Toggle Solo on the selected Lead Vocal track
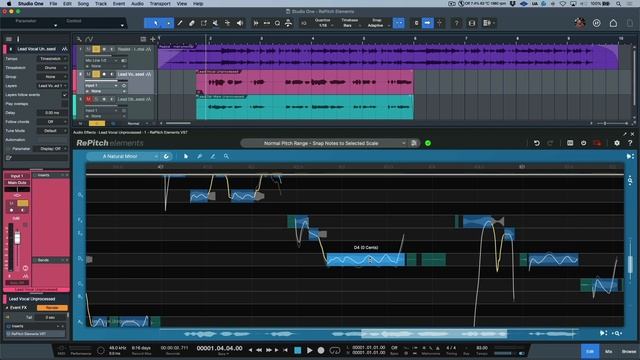The height and width of the screenshot is (360, 640). click(x=96, y=74)
